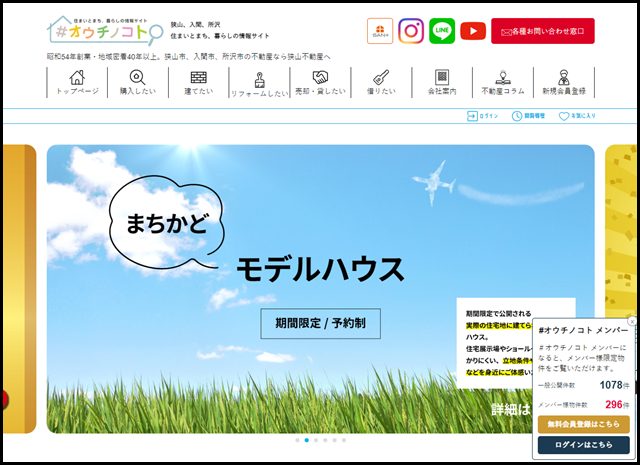Open the 不動産コラム menu item
The height and width of the screenshot is (465, 640).
pyautogui.click(x=502, y=82)
